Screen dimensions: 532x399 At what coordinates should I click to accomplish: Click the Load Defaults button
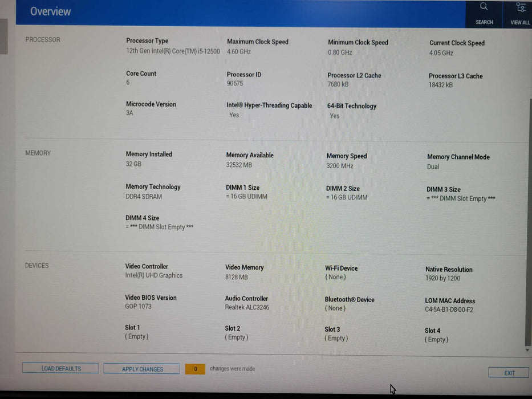(x=60, y=368)
